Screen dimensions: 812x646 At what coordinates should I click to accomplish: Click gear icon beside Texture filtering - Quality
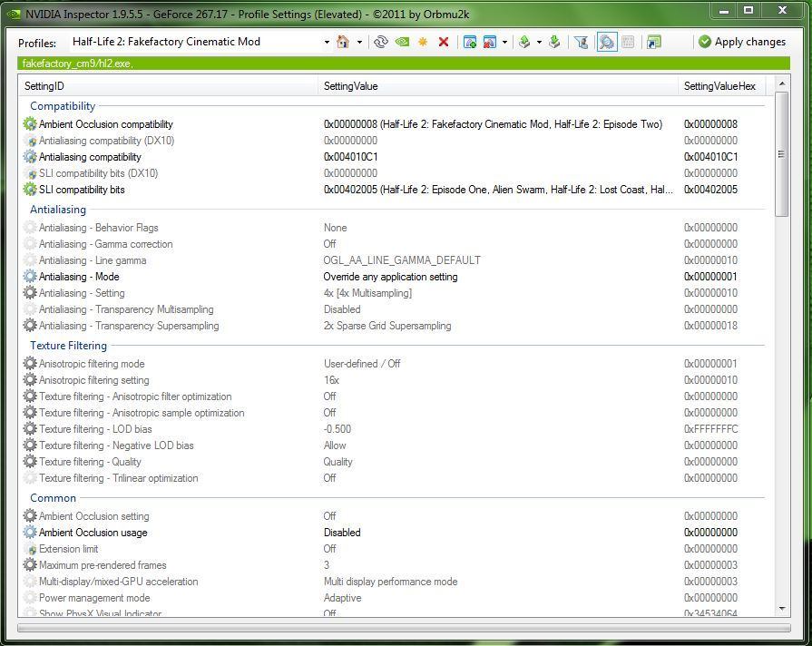(30, 461)
